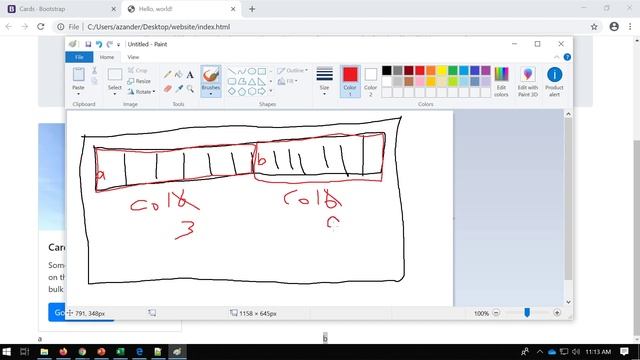Image resolution: width=640 pixels, height=360 pixels.
Task: Click the Cut scissors icon
Action: pos(94,71)
